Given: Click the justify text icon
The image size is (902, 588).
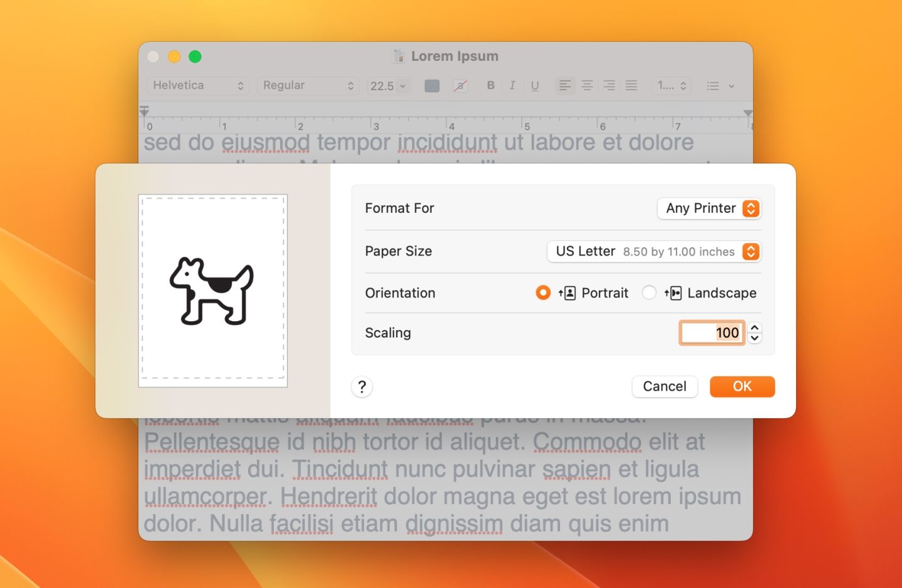Looking at the screenshot, I should click(631, 86).
